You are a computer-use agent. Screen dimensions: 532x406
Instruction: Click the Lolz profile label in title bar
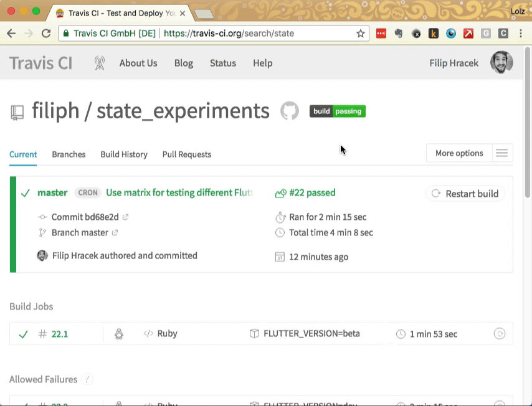click(518, 11)
